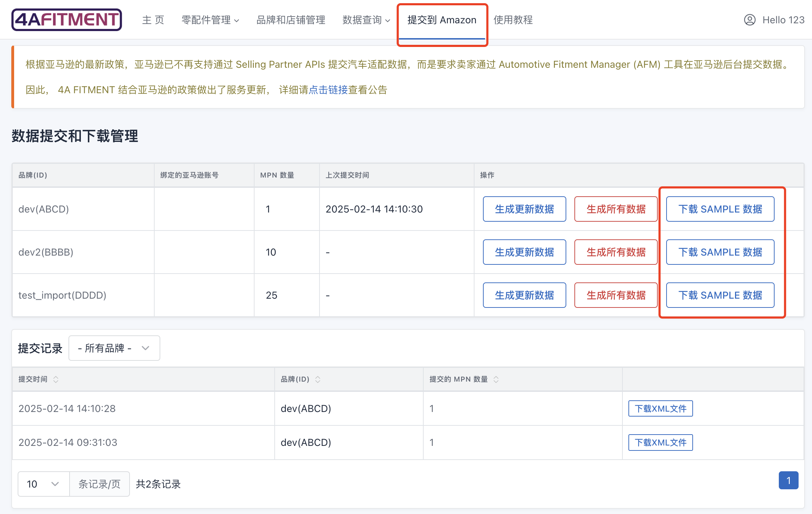Download XML file for 14:10:28 submission
Image resolution: width=812 pixels, height=514 pixels.
660,408
